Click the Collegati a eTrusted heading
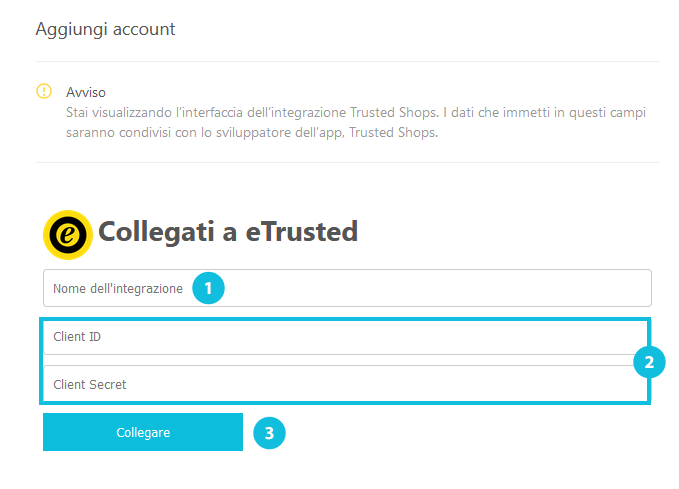 coord(228,232)
